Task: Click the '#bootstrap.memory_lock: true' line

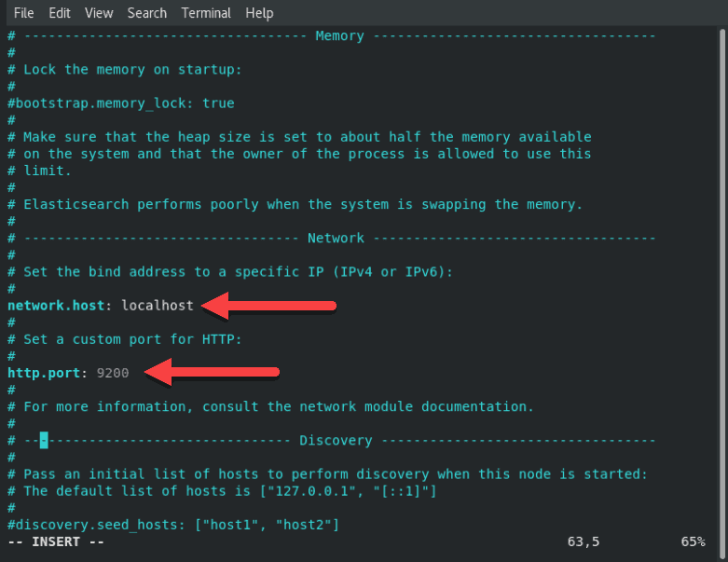Action: [x=121, y=103]
